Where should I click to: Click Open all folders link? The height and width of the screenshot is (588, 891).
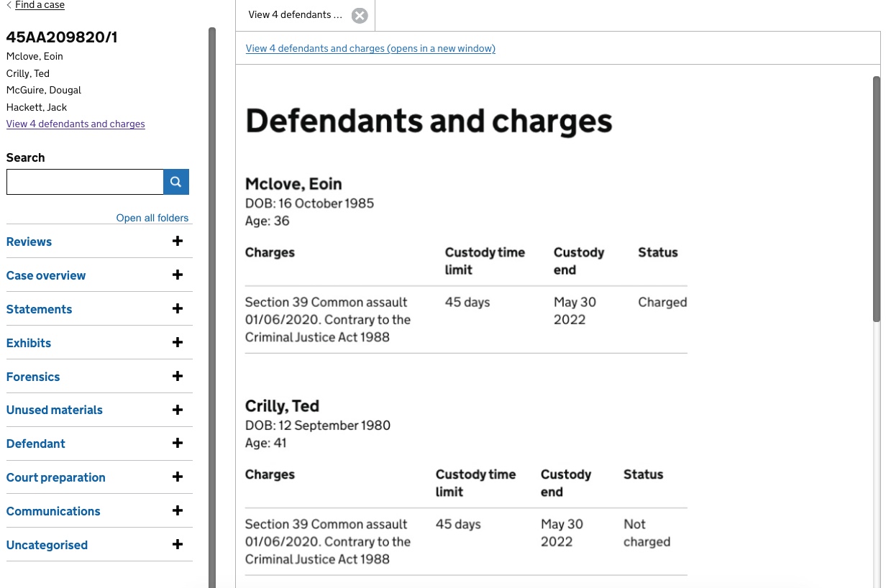point(152,218)
